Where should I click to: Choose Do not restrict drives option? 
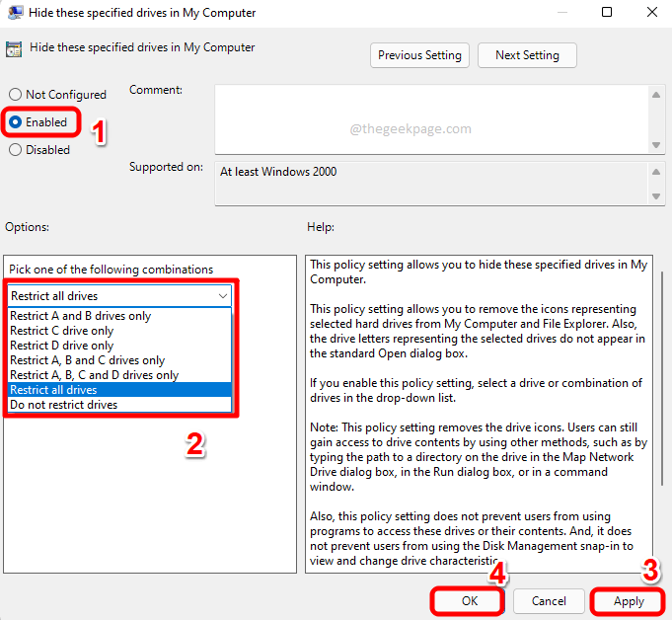pos(63,405)
